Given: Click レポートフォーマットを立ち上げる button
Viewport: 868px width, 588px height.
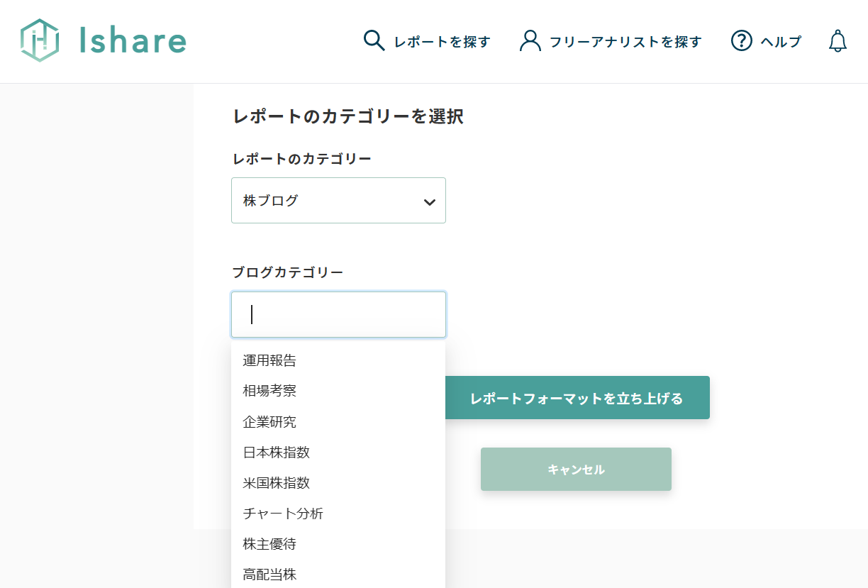Looking at the screenshot, I should (x=577, y=398).
